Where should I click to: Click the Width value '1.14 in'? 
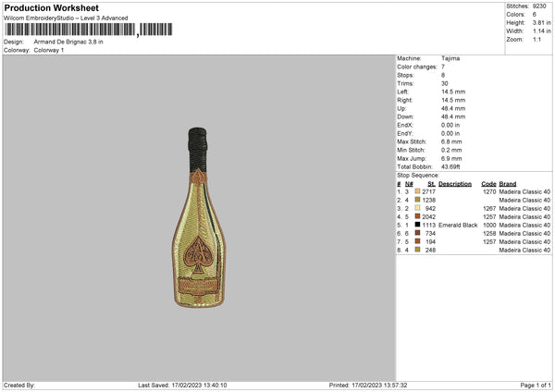click(x=541, y=31)
